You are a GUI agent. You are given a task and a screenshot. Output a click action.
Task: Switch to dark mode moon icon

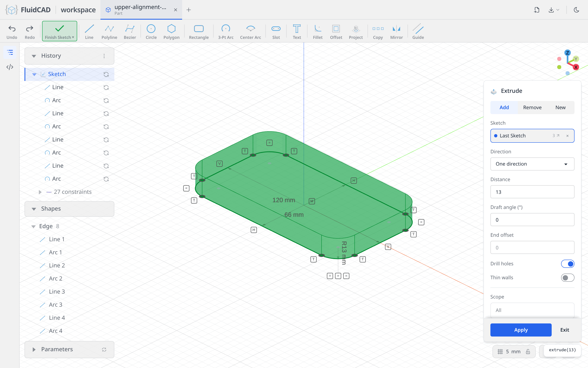pyautogui.click(x=576, y=10)
